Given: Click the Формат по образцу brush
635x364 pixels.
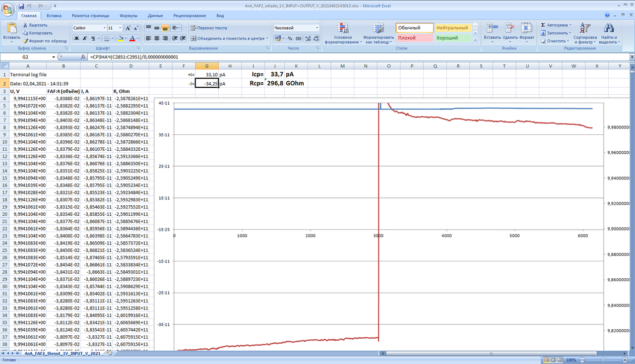Looking at the screenshot, I should [25, 41].
